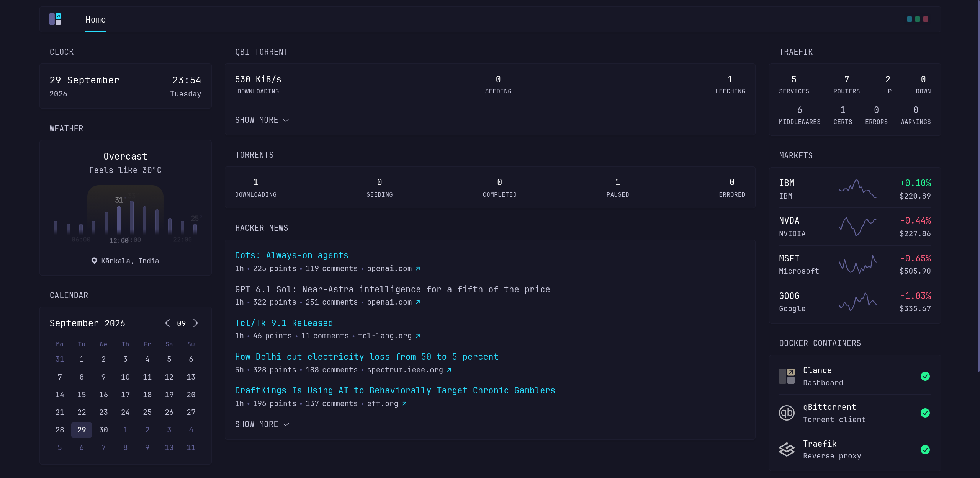Click the Kārkala location pin icon
This screenshot has width=980, height=478.
(94, 261)
